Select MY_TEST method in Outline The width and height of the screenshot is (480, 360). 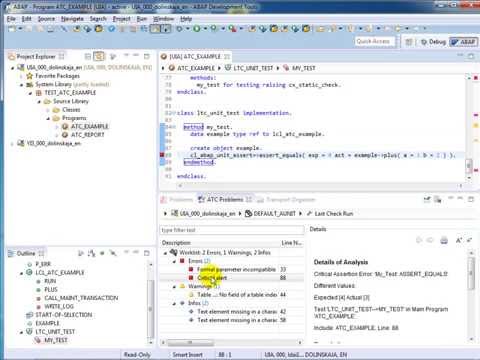(51, 340)
